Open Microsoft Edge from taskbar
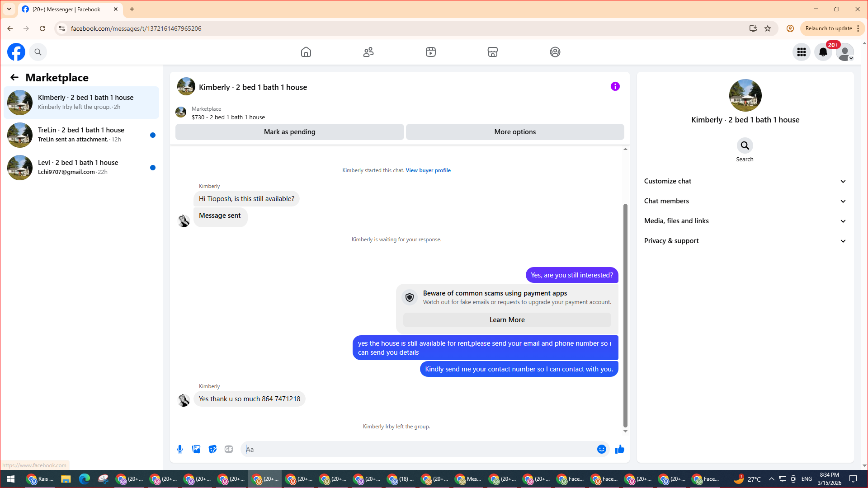Screen dimensions: 868x488 coord(84,479)
